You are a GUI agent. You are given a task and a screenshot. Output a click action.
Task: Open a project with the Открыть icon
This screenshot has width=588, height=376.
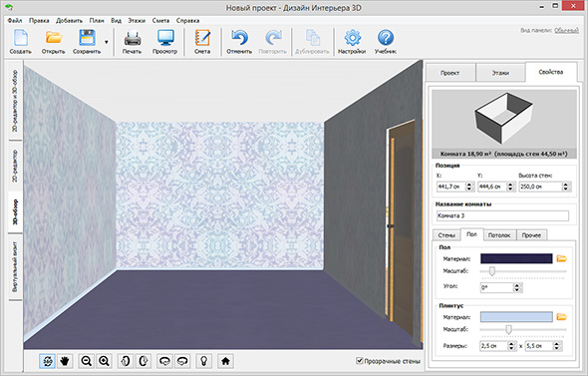pos(53,41)
